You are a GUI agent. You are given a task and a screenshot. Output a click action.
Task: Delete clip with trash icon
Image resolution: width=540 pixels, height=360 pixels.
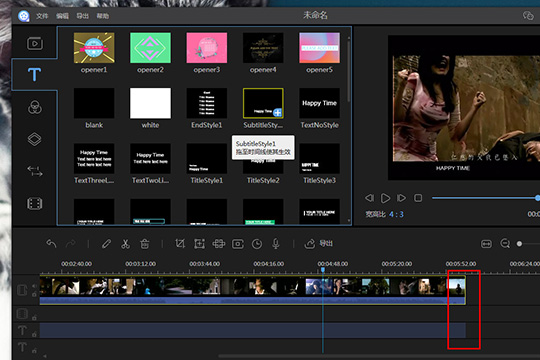145,244
